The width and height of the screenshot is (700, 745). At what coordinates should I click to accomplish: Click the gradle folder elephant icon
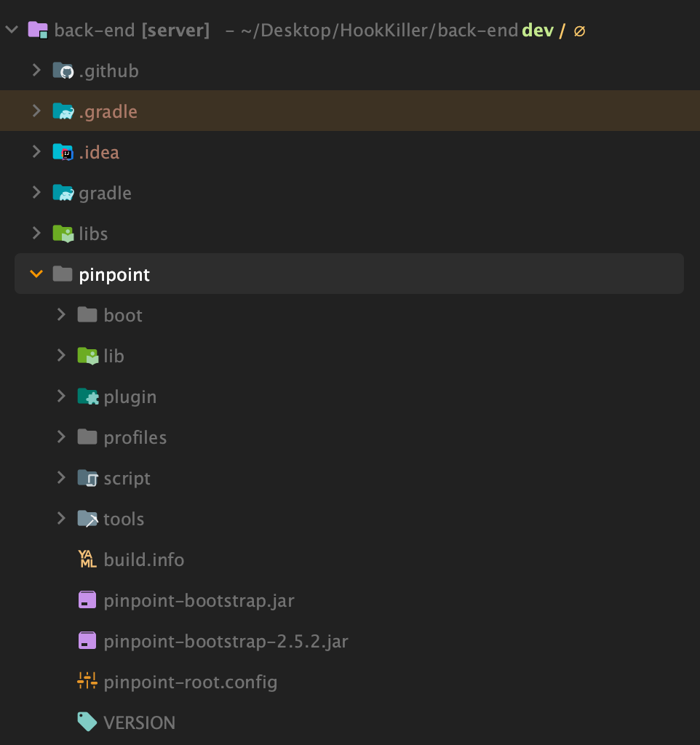pos(63,193)
